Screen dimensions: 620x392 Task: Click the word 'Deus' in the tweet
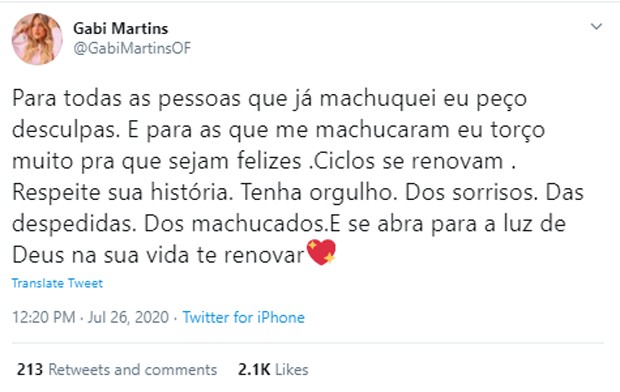point(38,255)
